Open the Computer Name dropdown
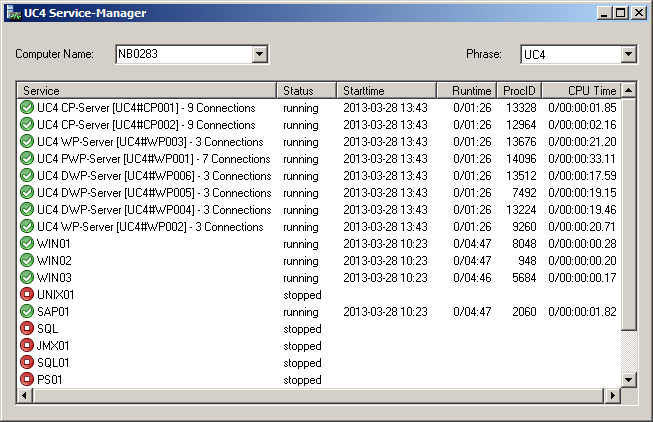Screen dimensions: 653x422 pyautogui.click(x=259, y=54)
